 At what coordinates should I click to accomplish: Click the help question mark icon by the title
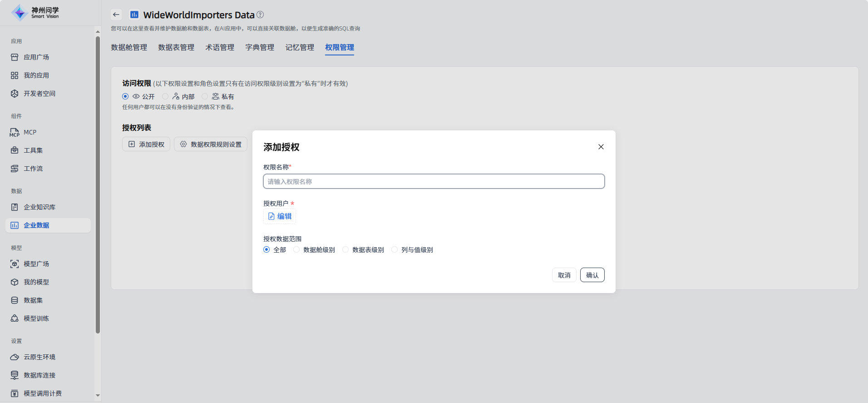[260, 15]
